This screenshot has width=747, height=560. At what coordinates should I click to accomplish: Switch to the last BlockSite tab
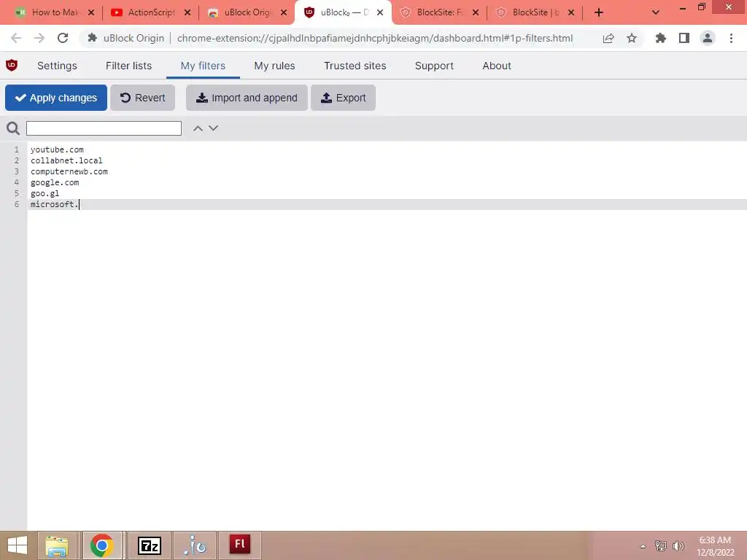pos(535,12)
